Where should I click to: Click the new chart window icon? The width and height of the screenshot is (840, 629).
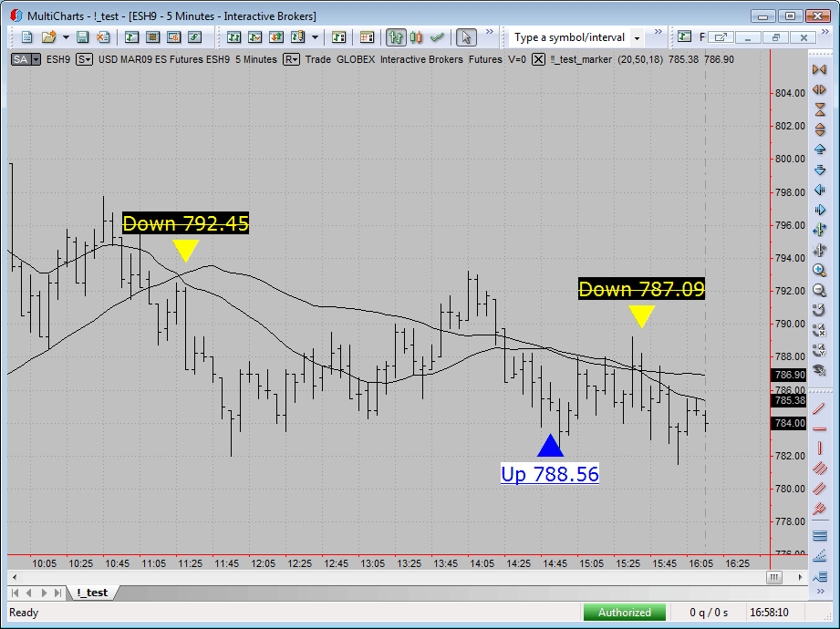[131, 37]
